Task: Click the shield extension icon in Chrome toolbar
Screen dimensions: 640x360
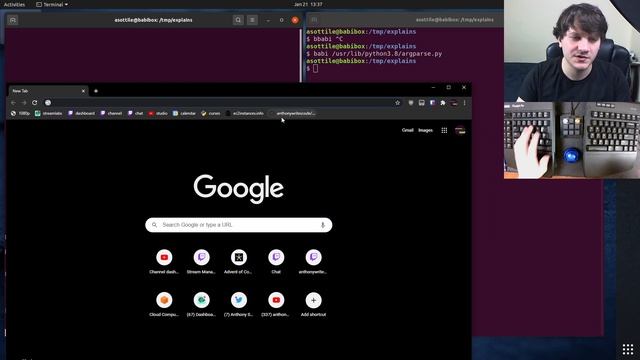Action: 411,103
